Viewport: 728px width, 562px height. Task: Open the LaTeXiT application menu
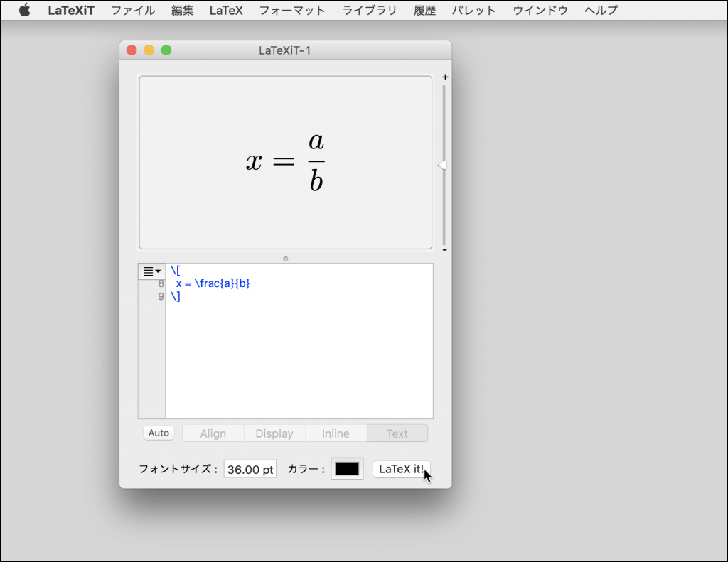pyautogui.click(x=71, y=10)
